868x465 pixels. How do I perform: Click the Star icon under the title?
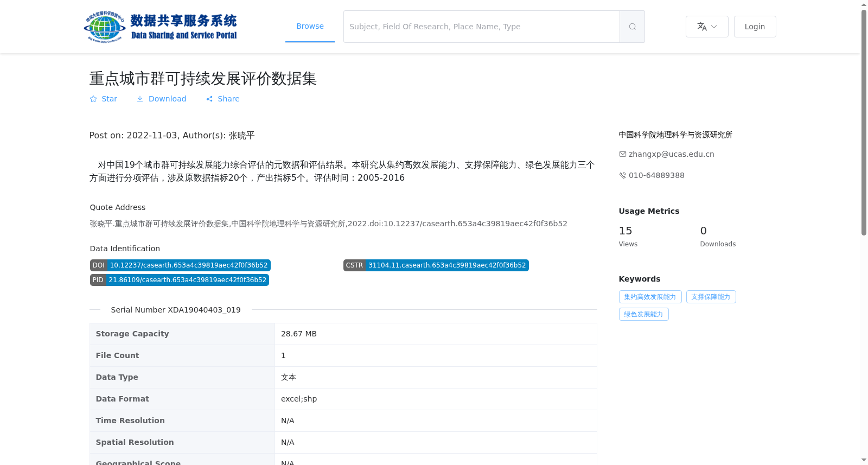[93, 99]
